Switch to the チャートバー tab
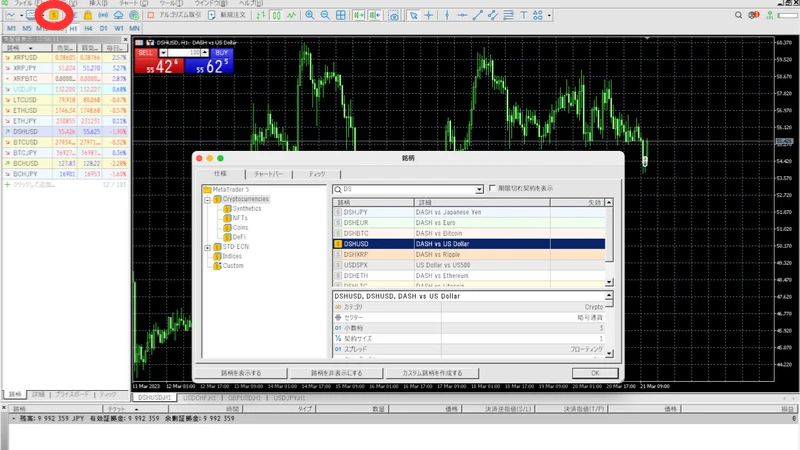This screenshot has height=450, width=800. 269,174
